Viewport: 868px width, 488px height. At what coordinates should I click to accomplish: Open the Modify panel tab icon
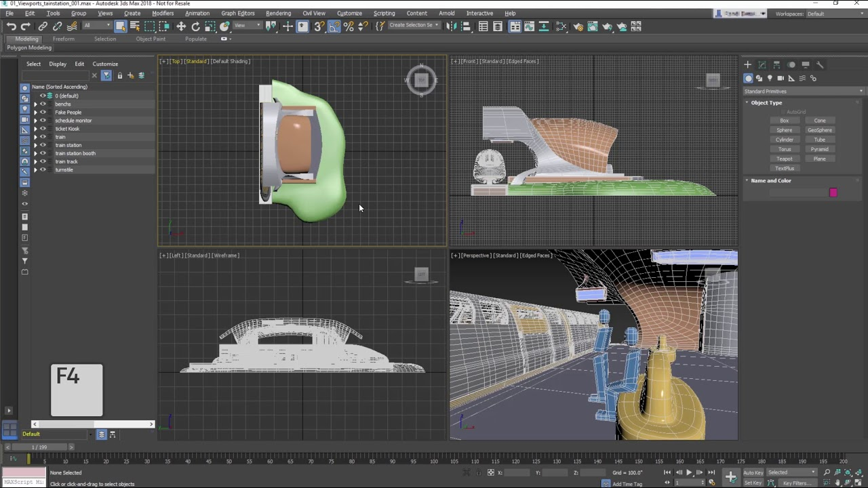[762, 64]
